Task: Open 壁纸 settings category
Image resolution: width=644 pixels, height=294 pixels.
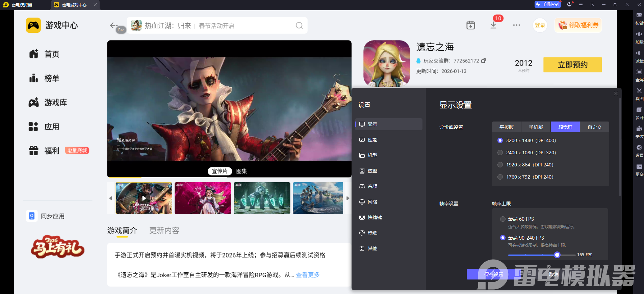Action: 389,233
